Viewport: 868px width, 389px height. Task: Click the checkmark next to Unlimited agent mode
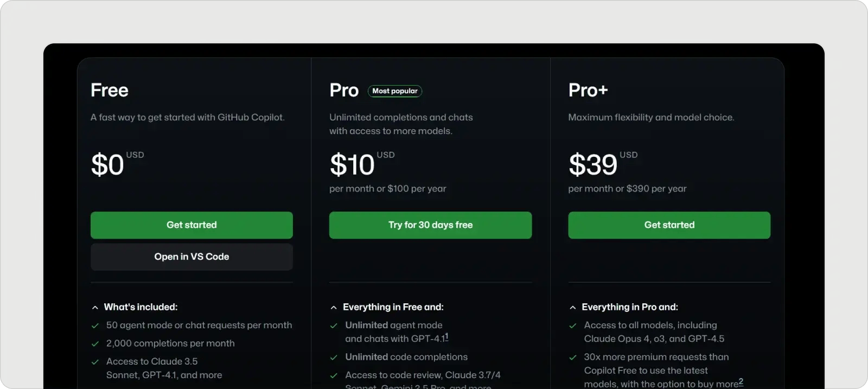tap(334, 325)
